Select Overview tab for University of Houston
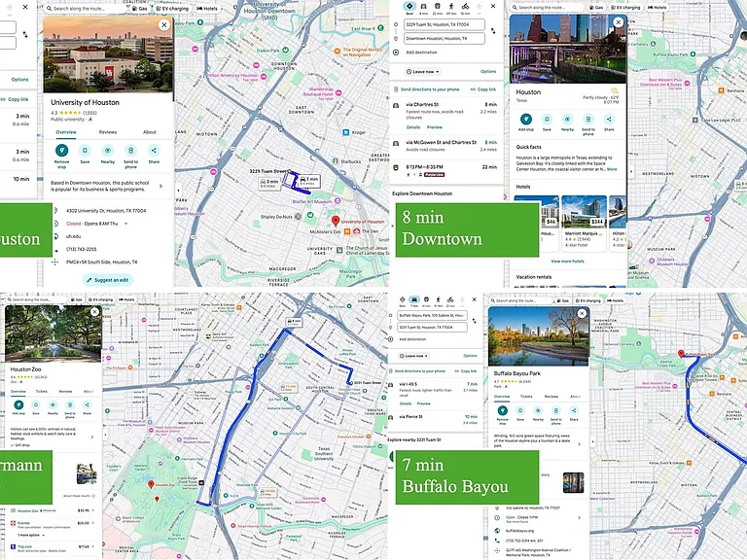The width and height of the screenshot is (747, 560). point(66,132)
